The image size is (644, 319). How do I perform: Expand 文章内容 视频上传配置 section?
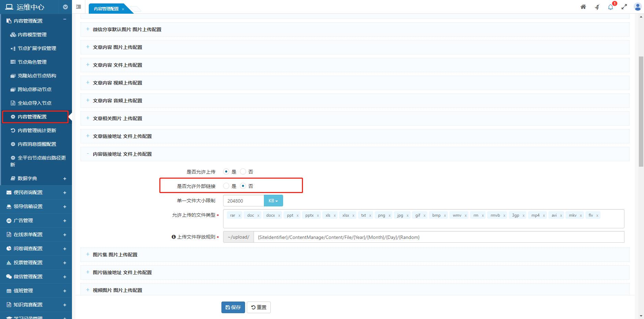click(x=117, y=83)
